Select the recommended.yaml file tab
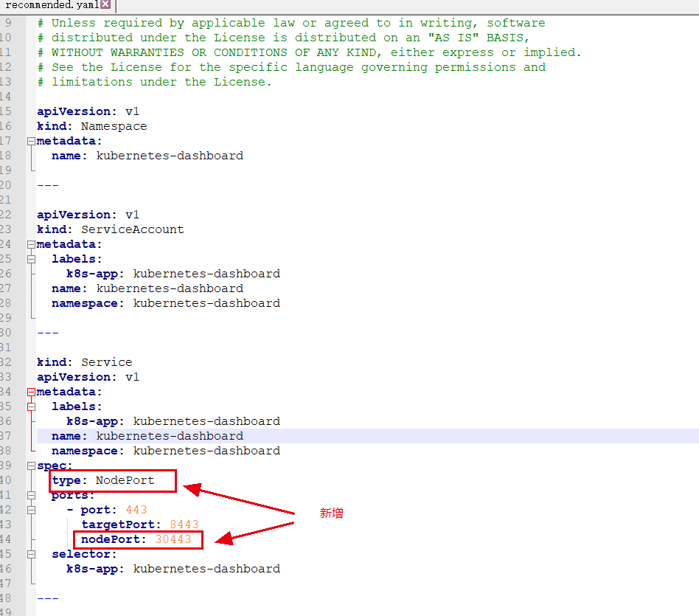The image size is (699, 616). 57,5
